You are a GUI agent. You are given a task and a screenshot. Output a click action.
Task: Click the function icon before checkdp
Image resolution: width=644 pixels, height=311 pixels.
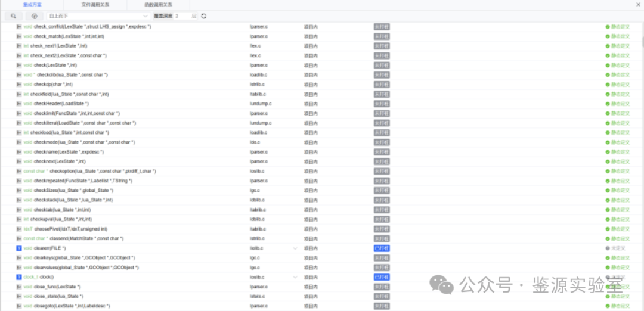[x=19, y=85]
